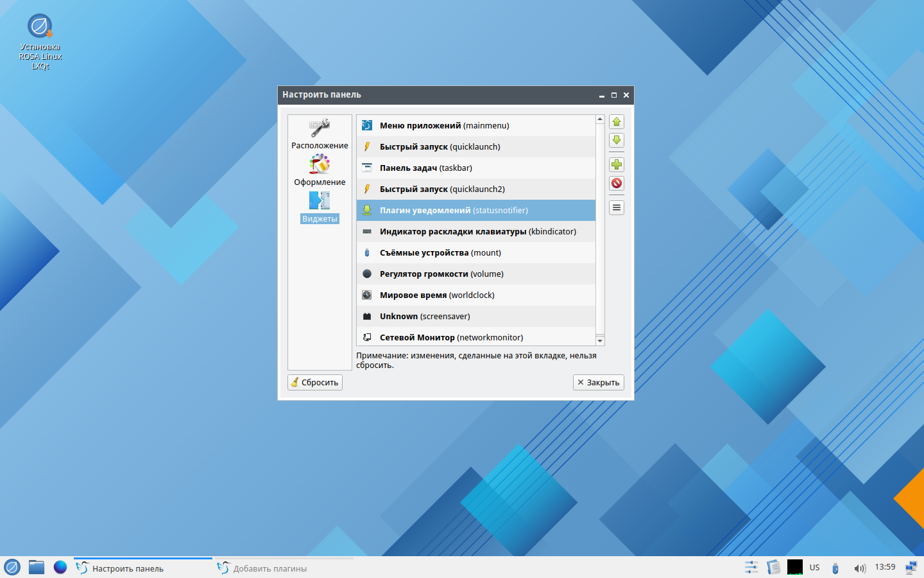Select the Панель задач (taskbar) row
The height and width of the screenshot is (578, 924).
coord(476,168)
